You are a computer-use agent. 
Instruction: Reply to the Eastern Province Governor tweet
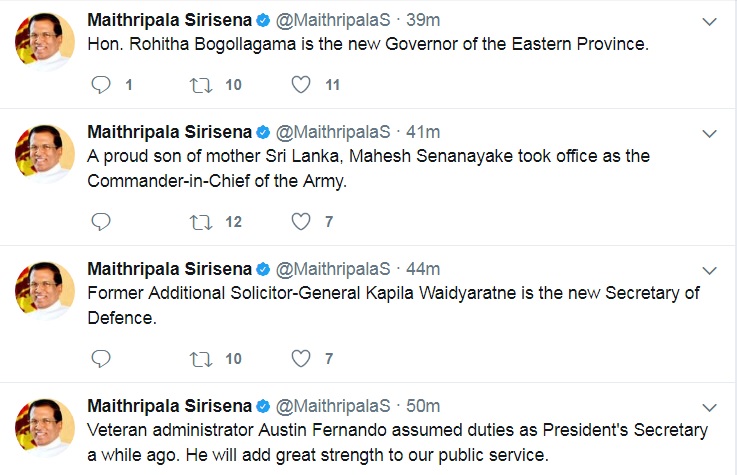[x=100, y=85]
